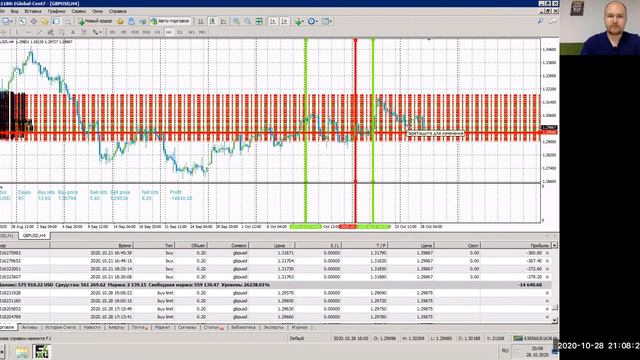
Task: Open the Эксперты terminal tab
Action: click(x=273, y=327)
